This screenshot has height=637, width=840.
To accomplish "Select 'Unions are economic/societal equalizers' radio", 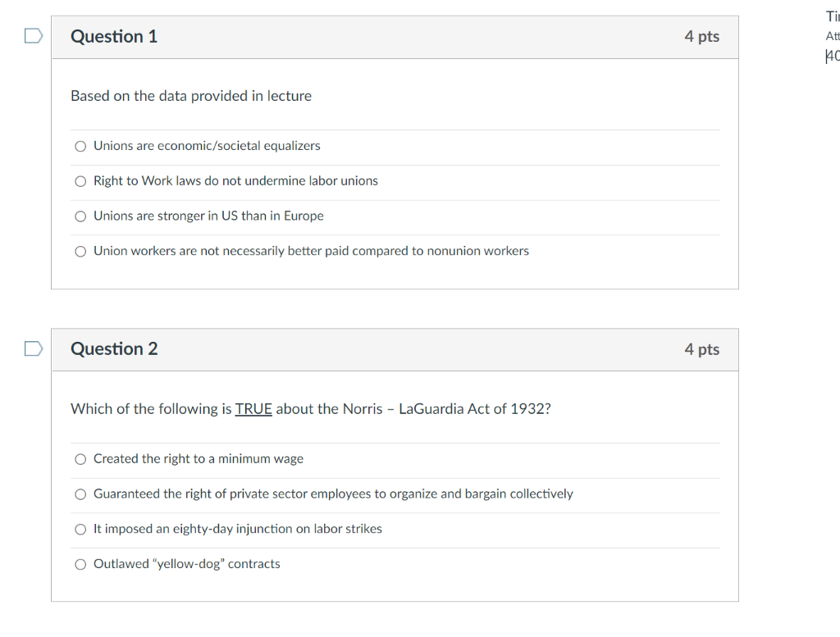I will (80, 146).
